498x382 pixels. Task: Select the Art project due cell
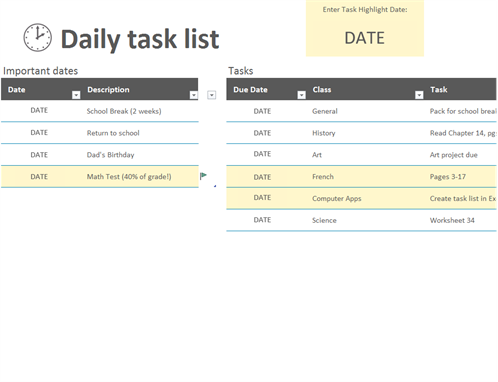click(x=453, y=155)
